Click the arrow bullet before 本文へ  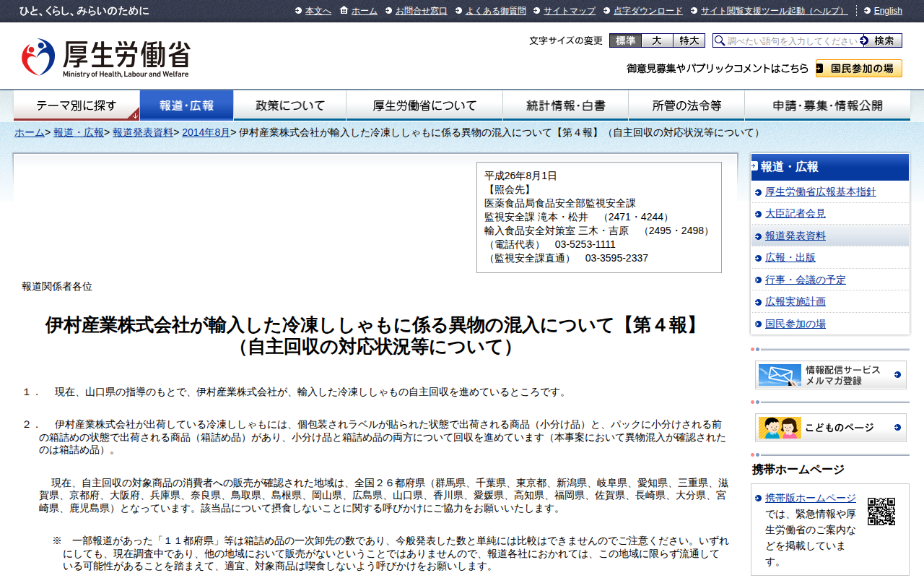click(298, 11)
